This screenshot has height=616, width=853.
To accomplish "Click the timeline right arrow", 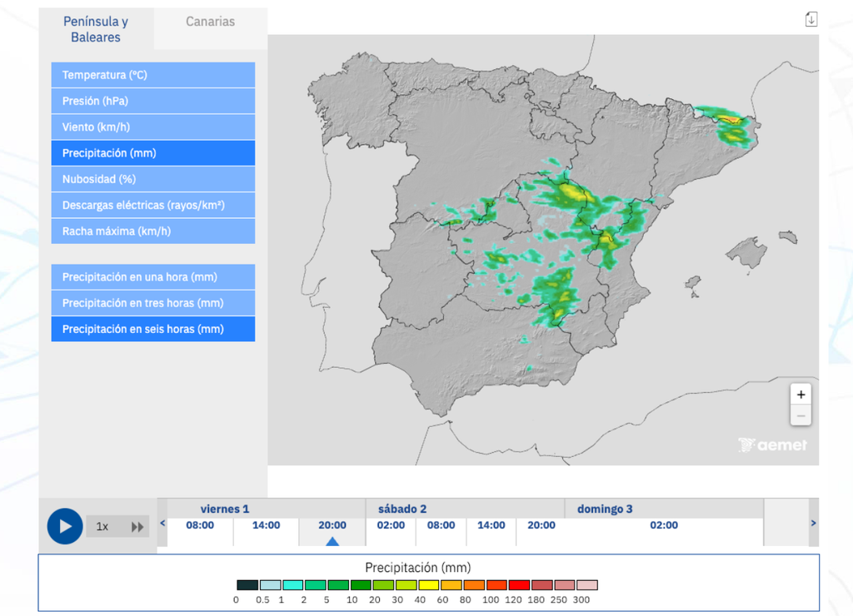I will click(813, 524).
